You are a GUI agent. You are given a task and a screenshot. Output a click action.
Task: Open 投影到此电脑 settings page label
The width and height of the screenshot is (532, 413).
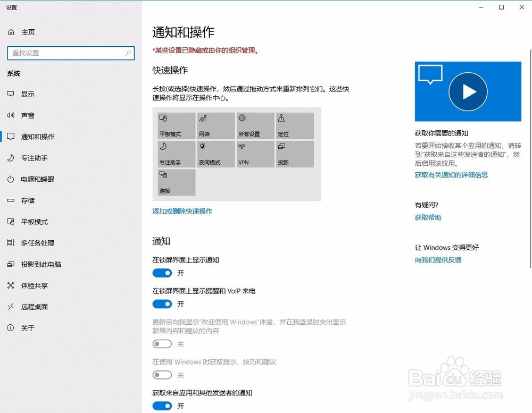(x=41, y=265)
